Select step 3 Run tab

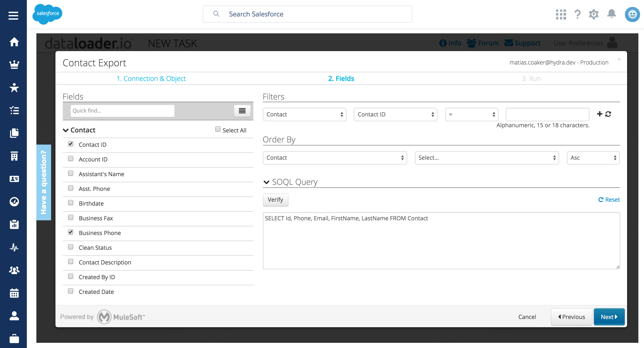(x=531, y=78)
